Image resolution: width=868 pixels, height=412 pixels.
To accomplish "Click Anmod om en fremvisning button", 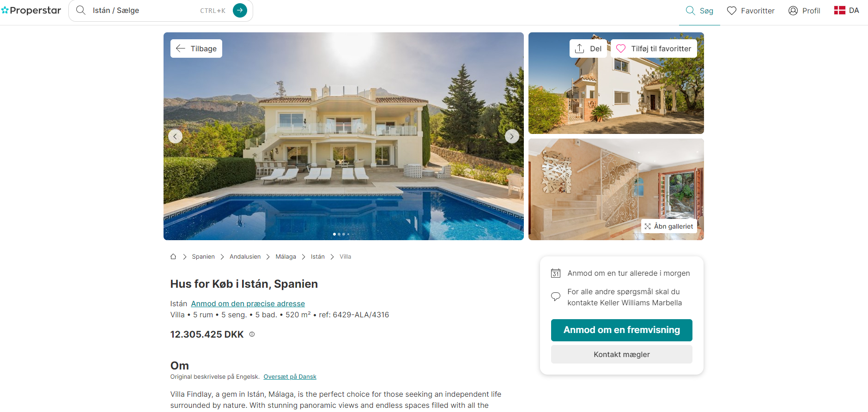I will tap(621, 330).
